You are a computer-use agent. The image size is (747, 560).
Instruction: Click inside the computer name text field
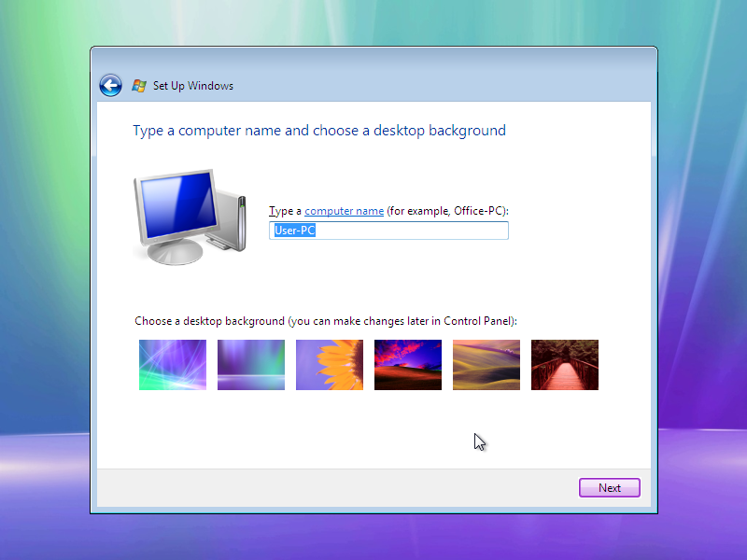point(420,231)
